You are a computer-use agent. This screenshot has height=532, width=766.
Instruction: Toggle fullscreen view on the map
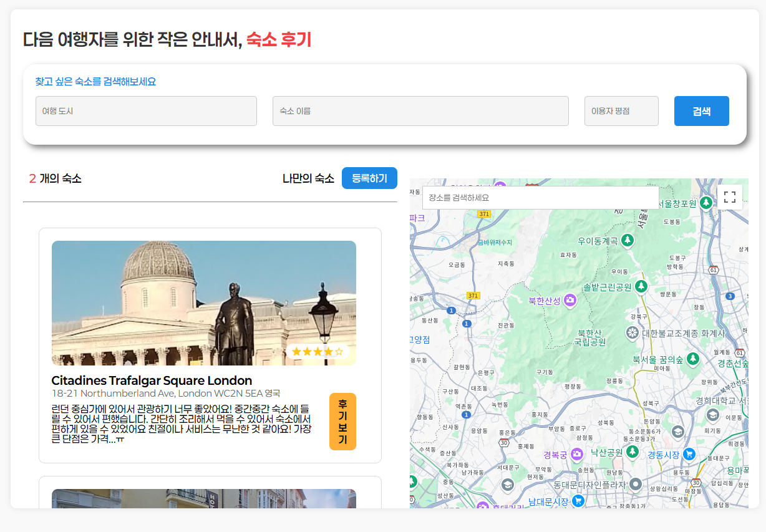coord(729,197)
